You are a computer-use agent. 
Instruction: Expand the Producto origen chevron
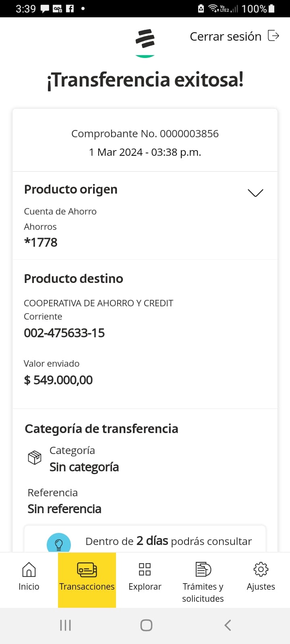[x=255, y=193]
